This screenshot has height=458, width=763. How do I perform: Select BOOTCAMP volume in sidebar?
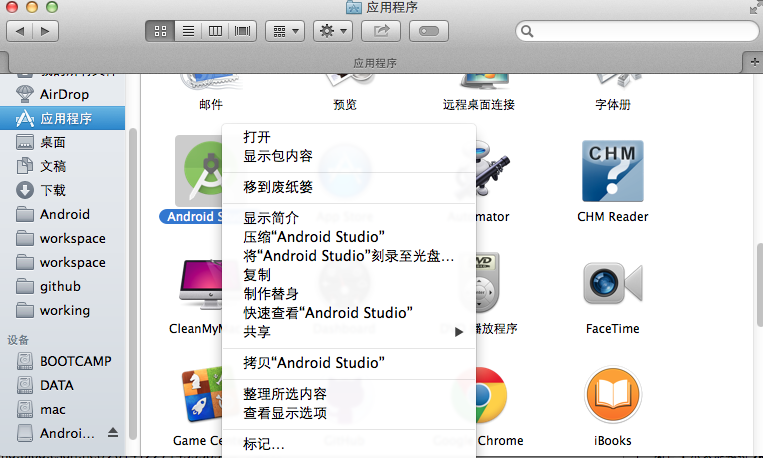tap(62, 361)
